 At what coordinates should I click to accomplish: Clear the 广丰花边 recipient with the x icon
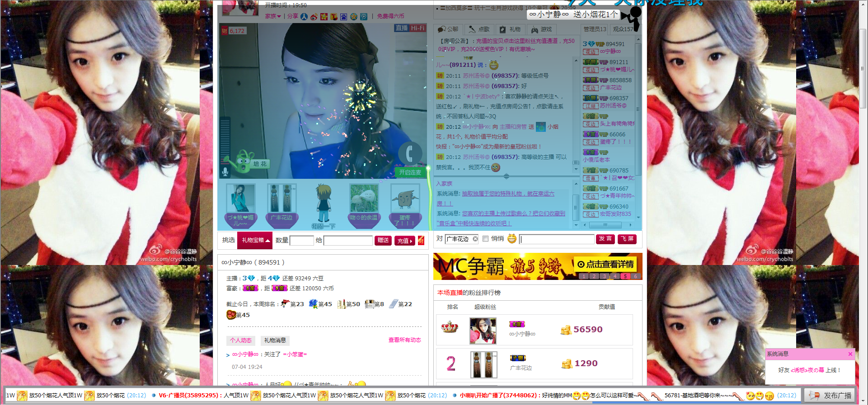(x=475, y=239)
